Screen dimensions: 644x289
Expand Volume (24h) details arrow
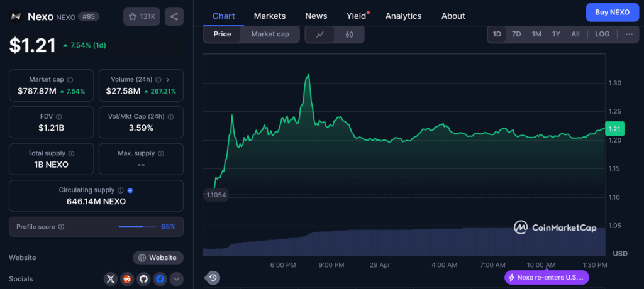click(167, 80)
